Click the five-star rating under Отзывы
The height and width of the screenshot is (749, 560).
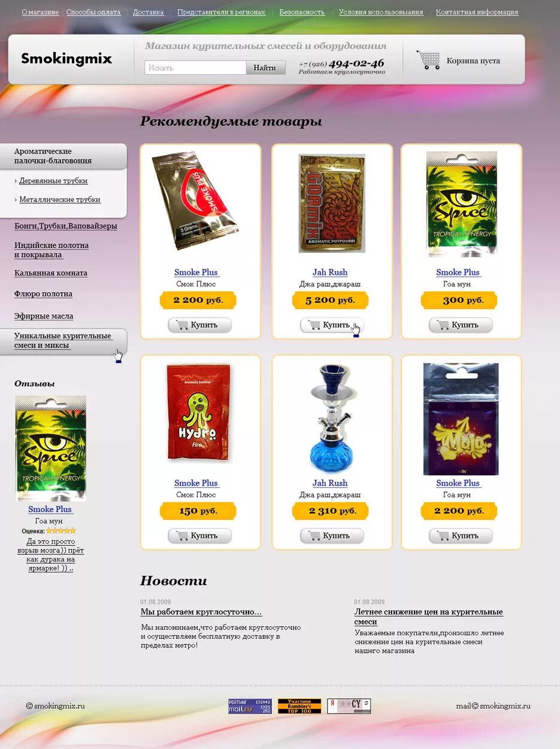pyautogui.click(x=61, y=530)
